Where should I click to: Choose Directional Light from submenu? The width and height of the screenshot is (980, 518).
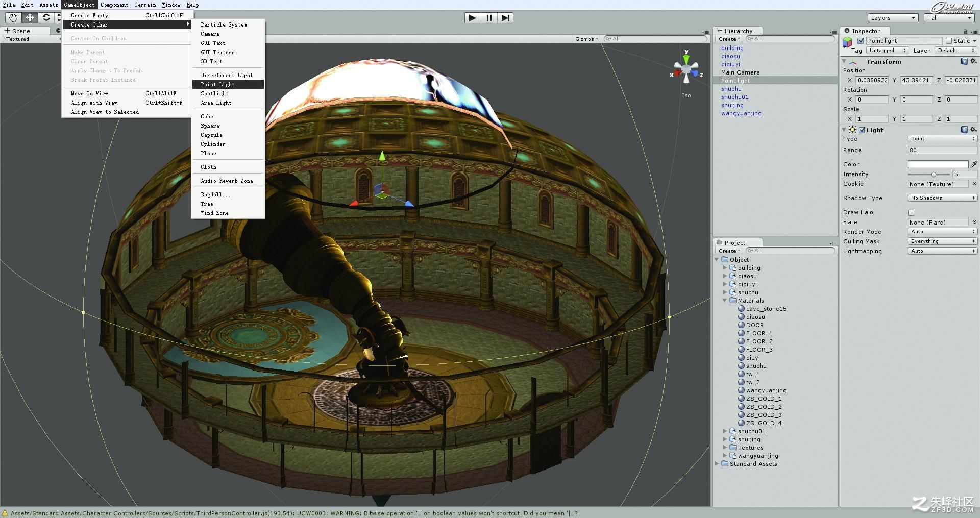228,75
